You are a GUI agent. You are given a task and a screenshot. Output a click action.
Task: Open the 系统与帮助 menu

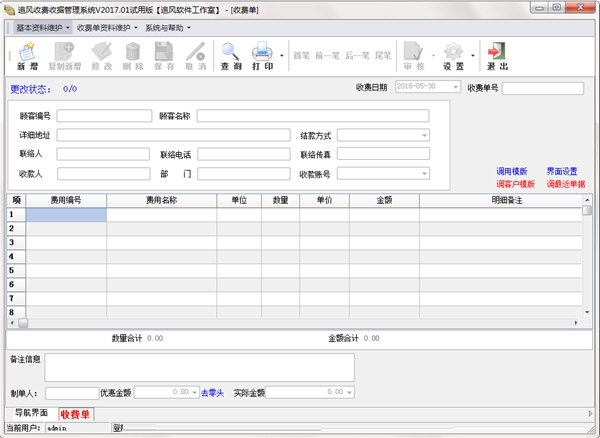point(168,27)
